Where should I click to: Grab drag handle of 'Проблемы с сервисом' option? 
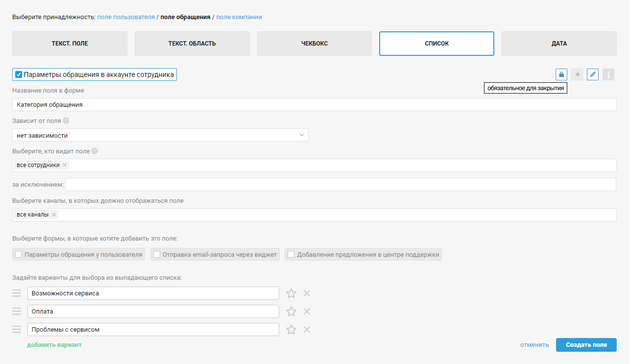17,329
